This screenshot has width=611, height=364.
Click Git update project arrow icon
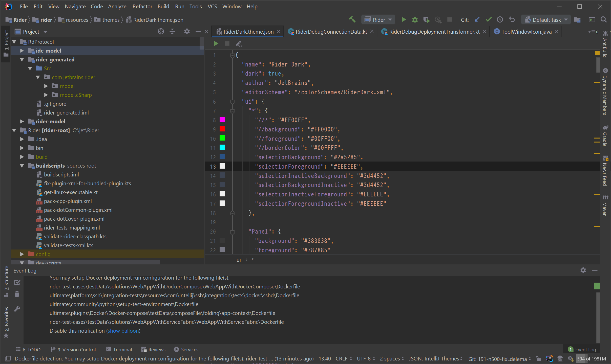(x=477, y=19)
